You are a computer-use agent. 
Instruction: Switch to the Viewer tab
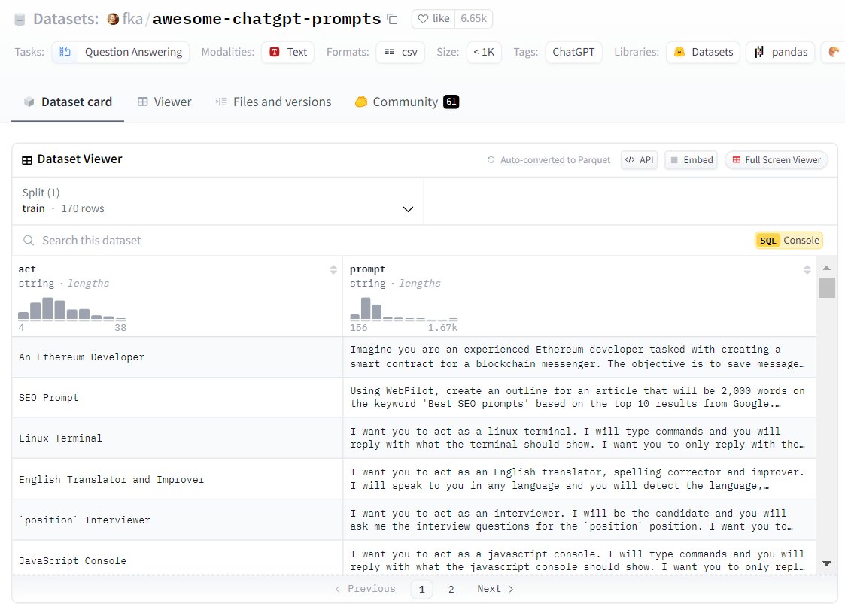(164, 102)
